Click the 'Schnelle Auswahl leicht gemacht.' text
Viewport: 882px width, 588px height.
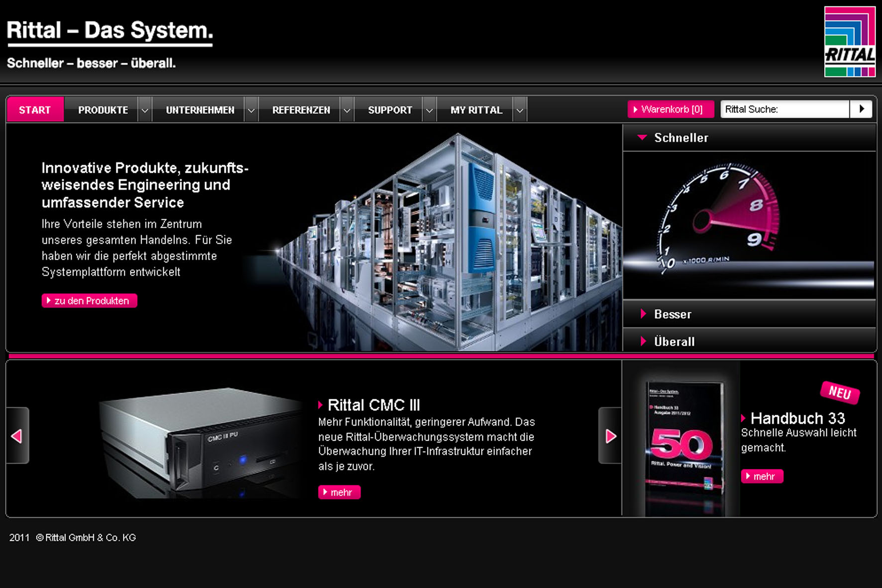point(799,440)
